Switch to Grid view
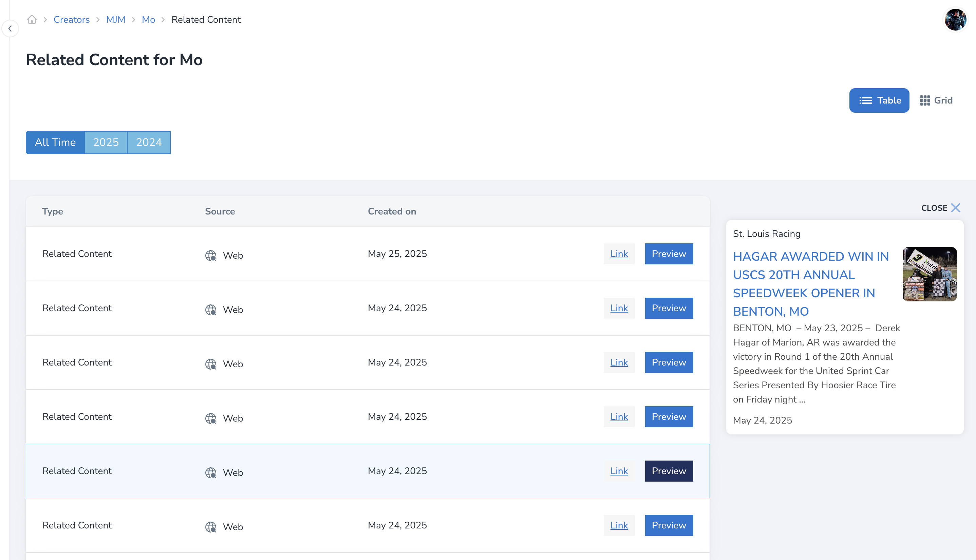 tap(936, 100)
